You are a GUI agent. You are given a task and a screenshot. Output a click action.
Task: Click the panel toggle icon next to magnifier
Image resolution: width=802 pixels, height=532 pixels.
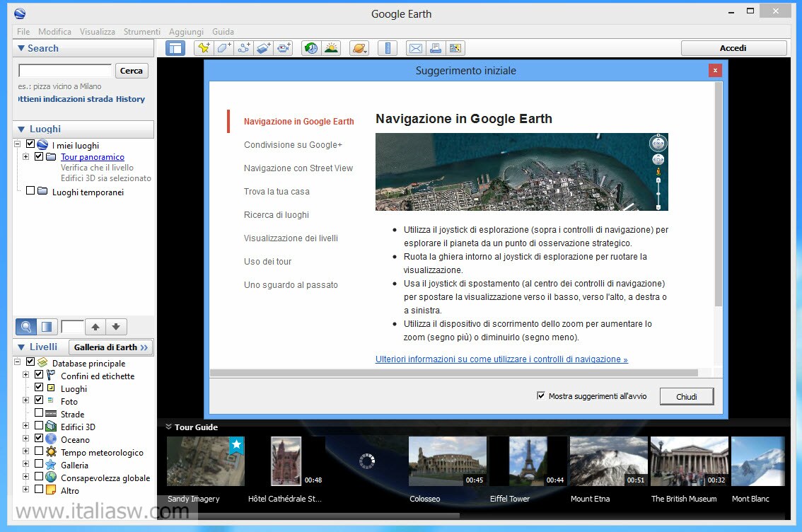click(47, 326)
